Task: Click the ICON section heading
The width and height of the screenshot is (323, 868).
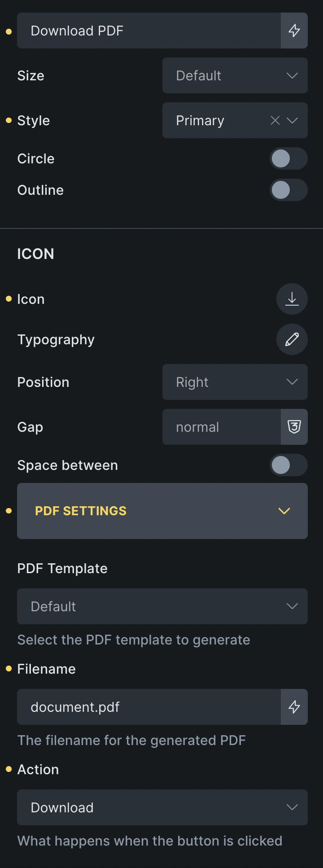Action: (x=36, y=254)
